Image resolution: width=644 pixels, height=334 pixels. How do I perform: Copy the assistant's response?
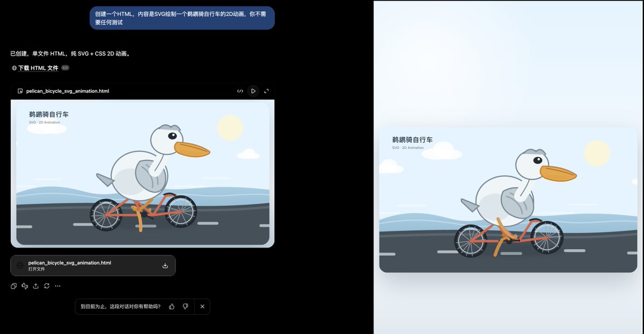14,286
